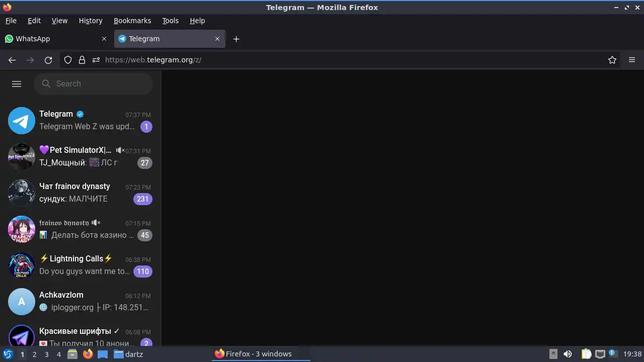This screenshot has width=644, height=362.
Task: Open the clipboard tray icon
Action: pos(587,354)
